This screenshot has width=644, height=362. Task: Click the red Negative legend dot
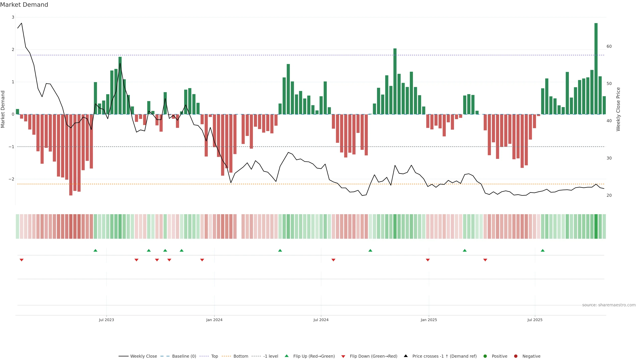516,356
